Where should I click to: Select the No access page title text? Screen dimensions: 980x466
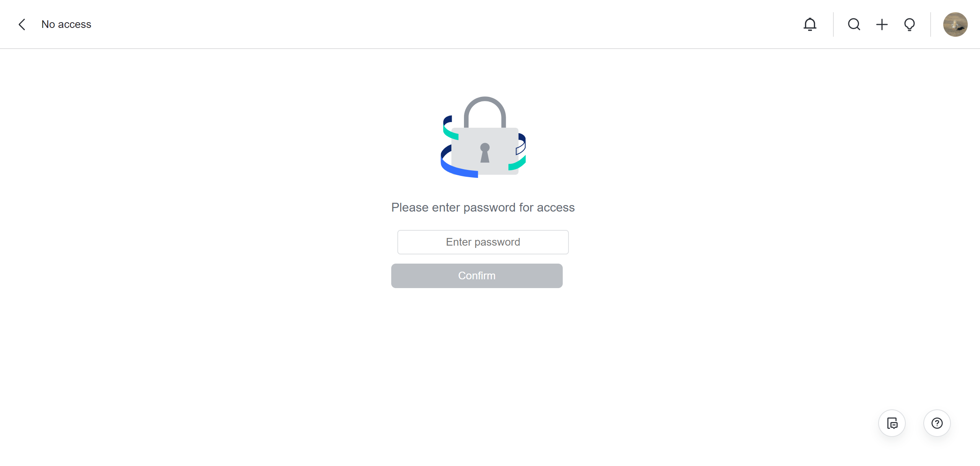pos(66,24)
